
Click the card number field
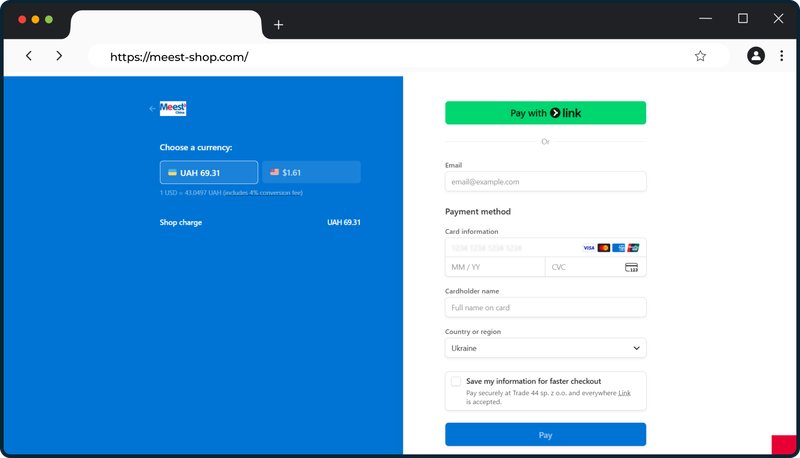pos(510,247)
